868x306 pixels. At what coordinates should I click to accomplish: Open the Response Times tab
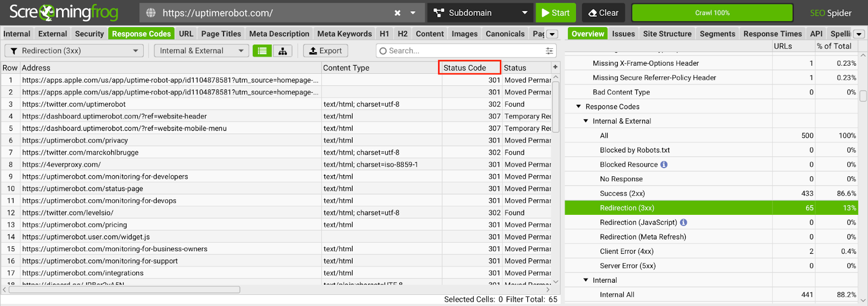pyautogui.click(x=773, y=34)
